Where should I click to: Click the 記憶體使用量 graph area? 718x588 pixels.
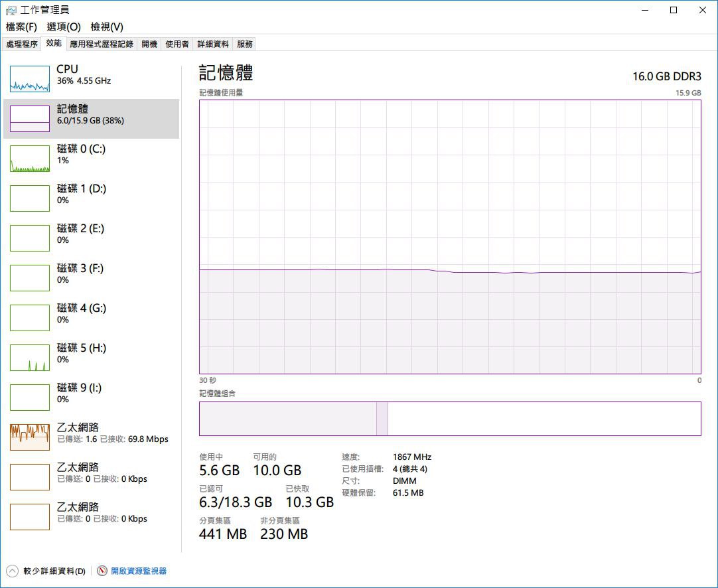click(450, 237)
